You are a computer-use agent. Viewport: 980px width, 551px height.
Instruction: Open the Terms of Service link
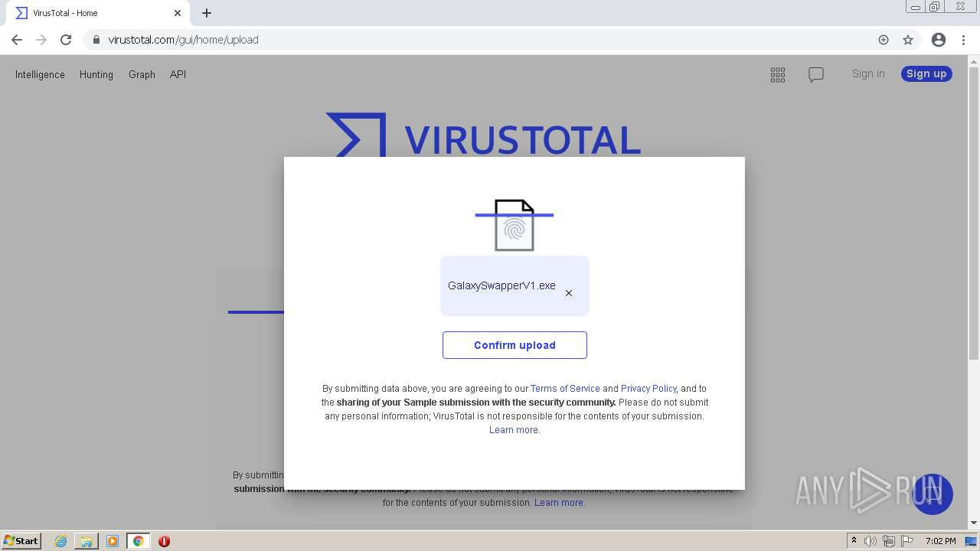[x=565, y=389]
